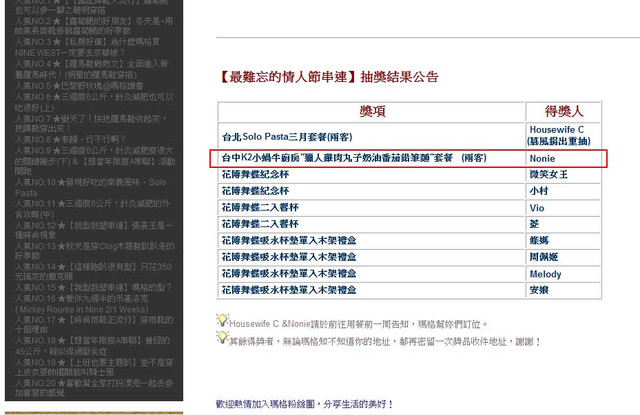The height and width of the screenshot is (415, 640).
Task: Click the lightbulb icon beside the Housewife C & Nonie note
Action: point(222,320)
